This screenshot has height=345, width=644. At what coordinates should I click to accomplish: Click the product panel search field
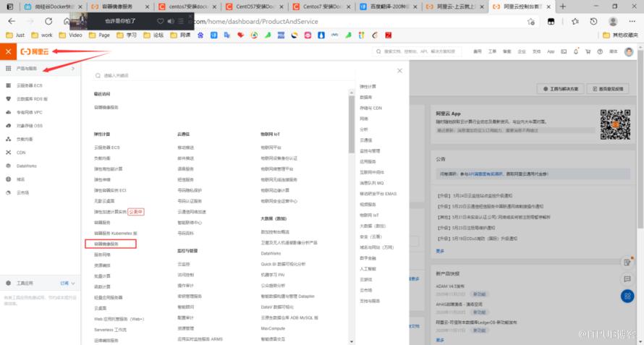[x=222, y=75]
